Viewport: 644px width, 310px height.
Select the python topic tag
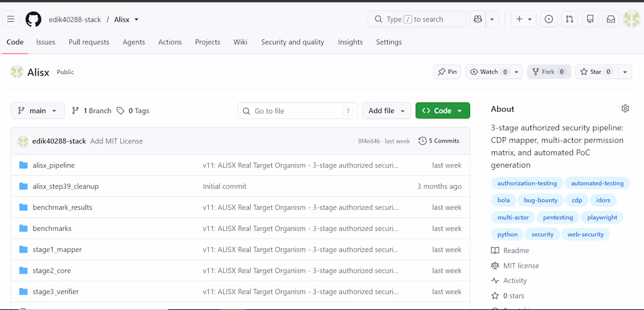[507, 234]
